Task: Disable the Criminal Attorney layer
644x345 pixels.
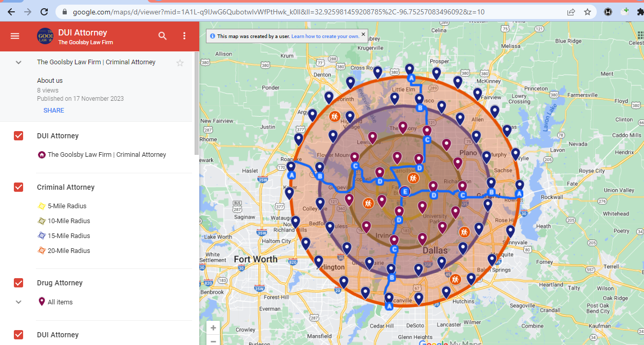Action: 18,187
